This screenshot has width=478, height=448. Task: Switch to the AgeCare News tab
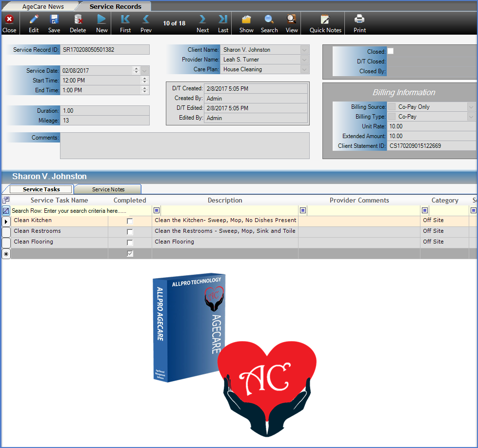pyautogui.click(x=43, y=7)
